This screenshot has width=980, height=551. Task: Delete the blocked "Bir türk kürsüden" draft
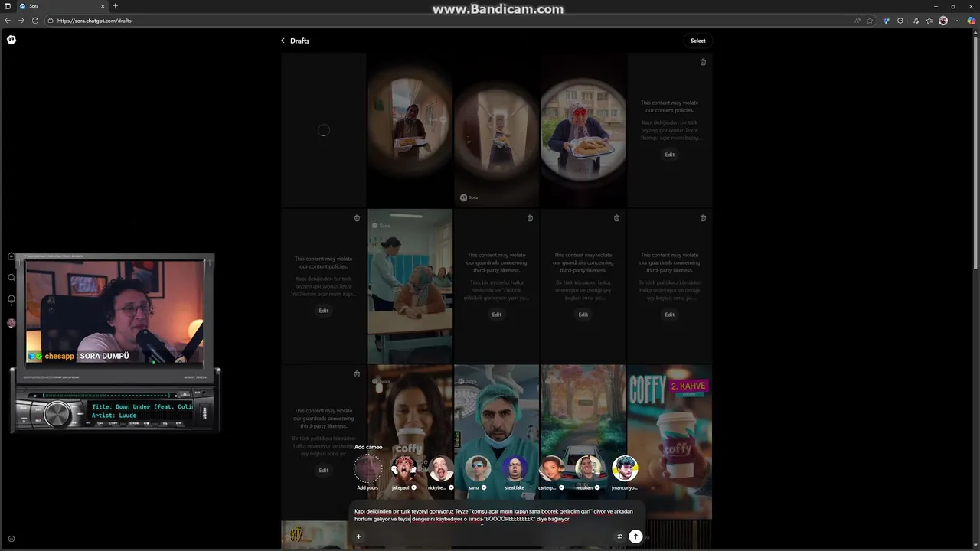coord(616,218)
